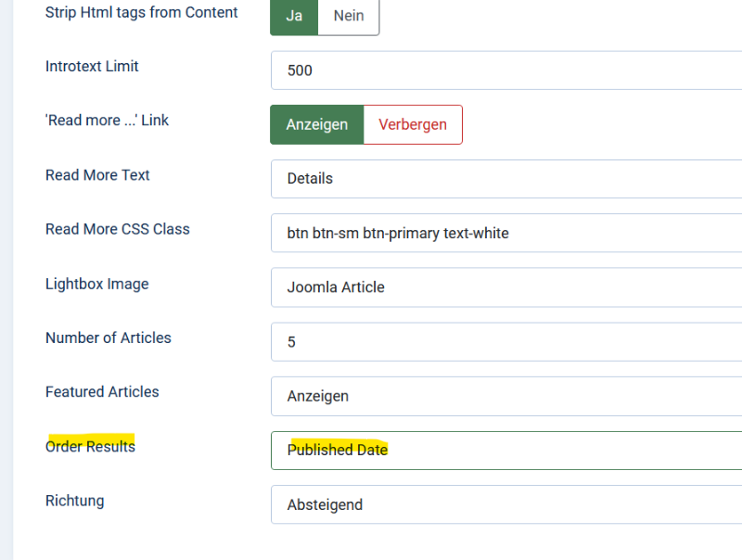
Task: Click the Strip Html tags from Content label
Action: coord(142,12)
